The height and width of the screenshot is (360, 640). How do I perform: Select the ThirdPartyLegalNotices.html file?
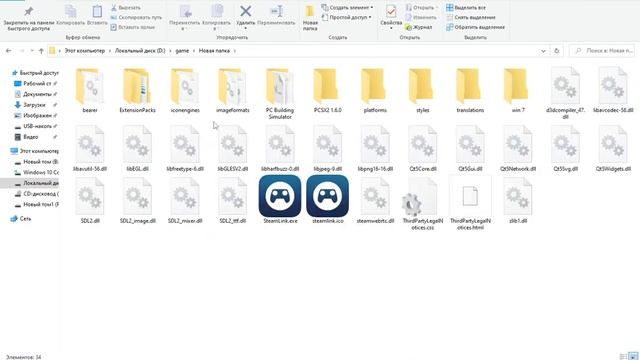point(470,203)
